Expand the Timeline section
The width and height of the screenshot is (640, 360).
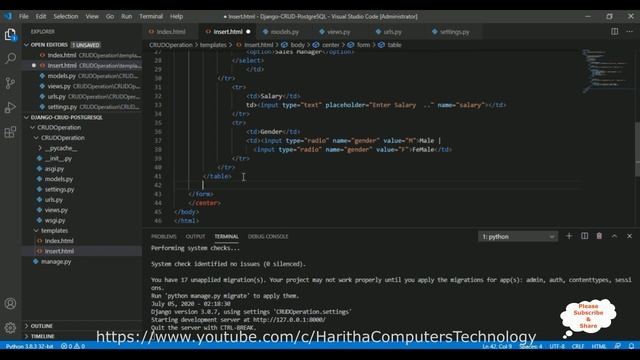[x=27, y=336]
